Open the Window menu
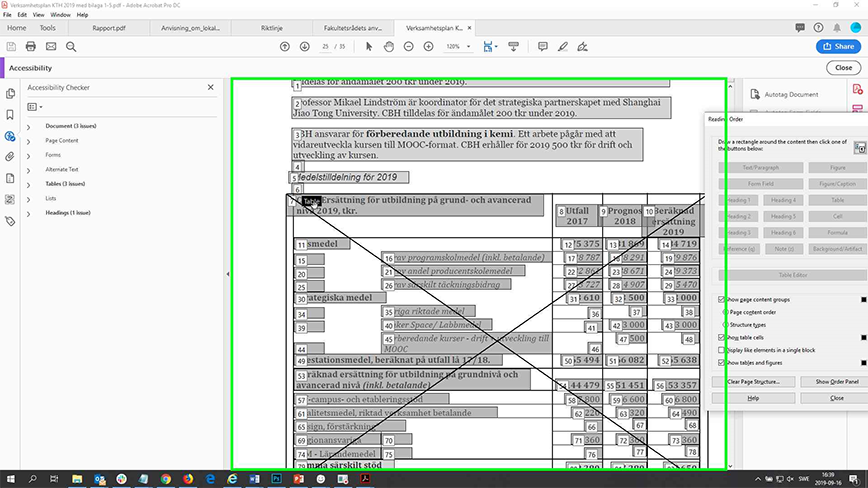Image resolution: width=868 pixels, height=488 pixels. point(60,16)
